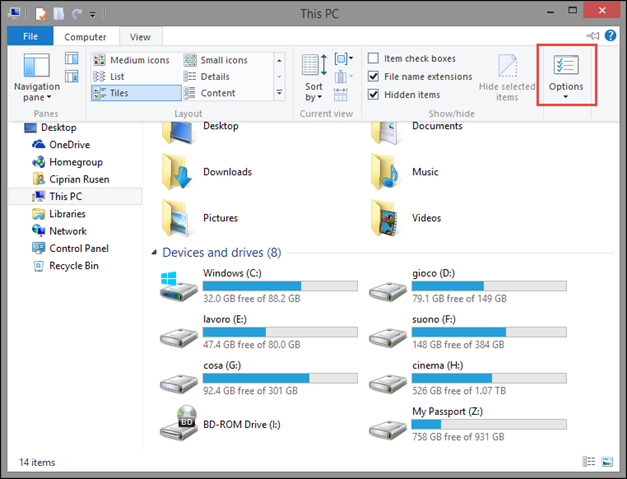Open the Help question mark icon
The height and width of the screenshot is (479, 627).
tap(610, 36)
